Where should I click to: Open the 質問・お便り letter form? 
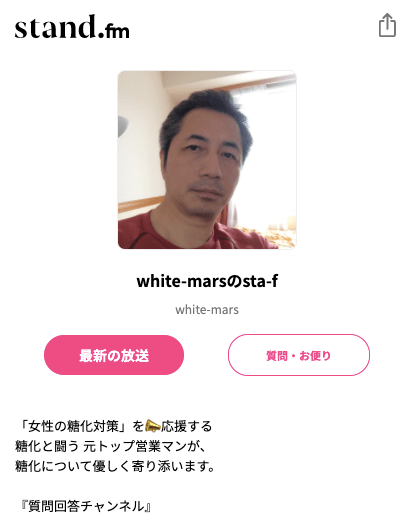(x=299, y=355)
